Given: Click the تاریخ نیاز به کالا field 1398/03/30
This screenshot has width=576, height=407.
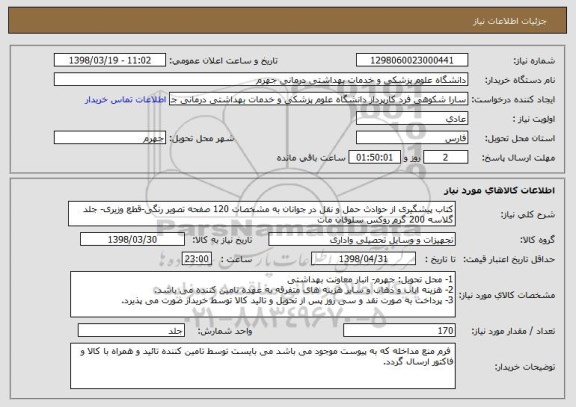Looking at the screenshot, I should pyautogui.click(x=132, y=239).
